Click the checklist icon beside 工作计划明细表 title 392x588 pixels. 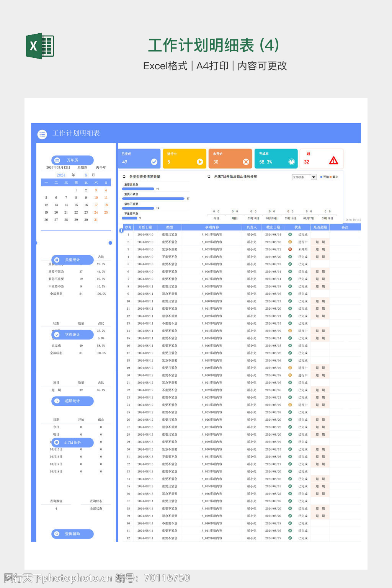[x=42, y=134]
